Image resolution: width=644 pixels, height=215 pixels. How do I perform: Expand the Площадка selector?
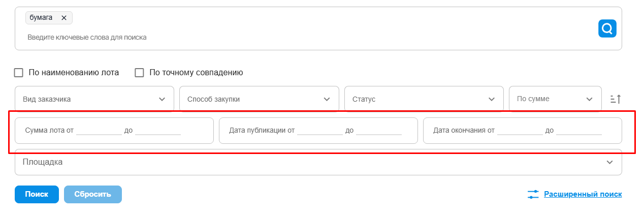[318, 162]
